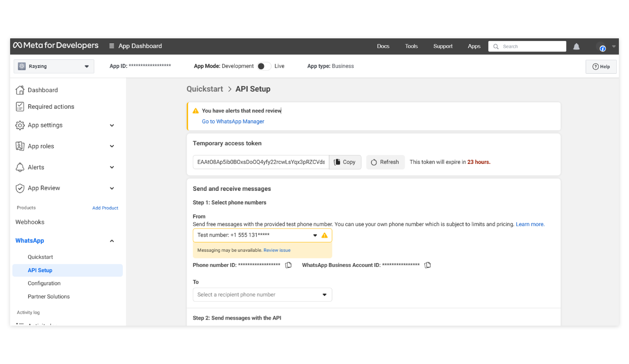Click the hamburger menu beside App Dashboard

tap(111, 46)
